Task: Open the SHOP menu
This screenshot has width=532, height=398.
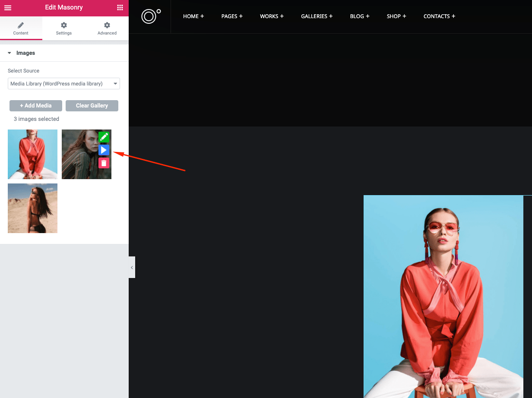Action: 396,16
